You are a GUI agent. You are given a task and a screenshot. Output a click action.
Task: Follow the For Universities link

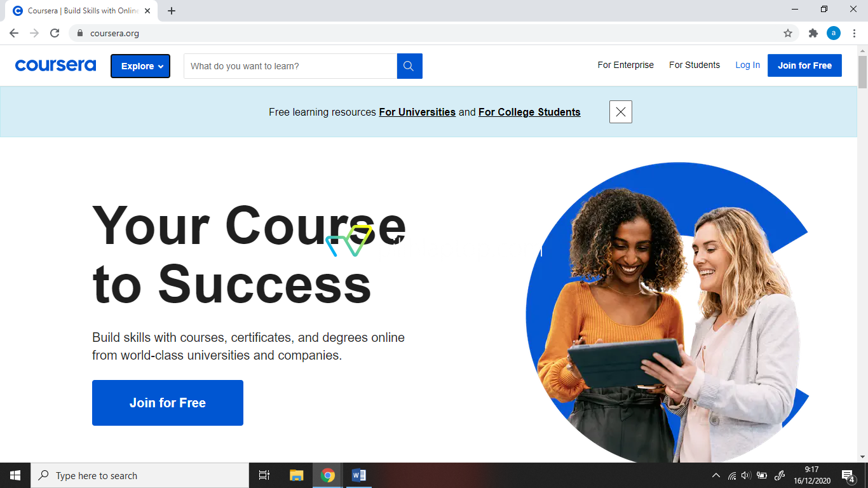417,112
